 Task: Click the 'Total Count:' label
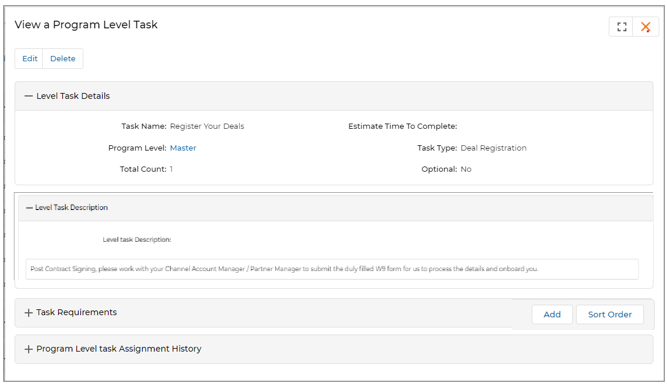point(143,169)
